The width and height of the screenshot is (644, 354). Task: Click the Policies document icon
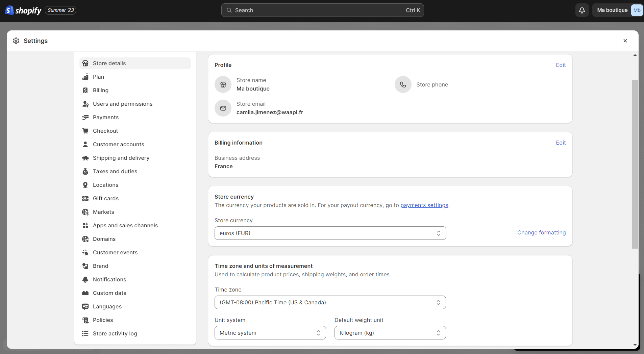point(85,320)
